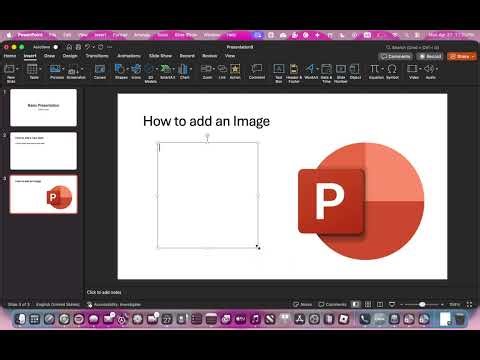Click the Symbol omega icon

[392, 69]
